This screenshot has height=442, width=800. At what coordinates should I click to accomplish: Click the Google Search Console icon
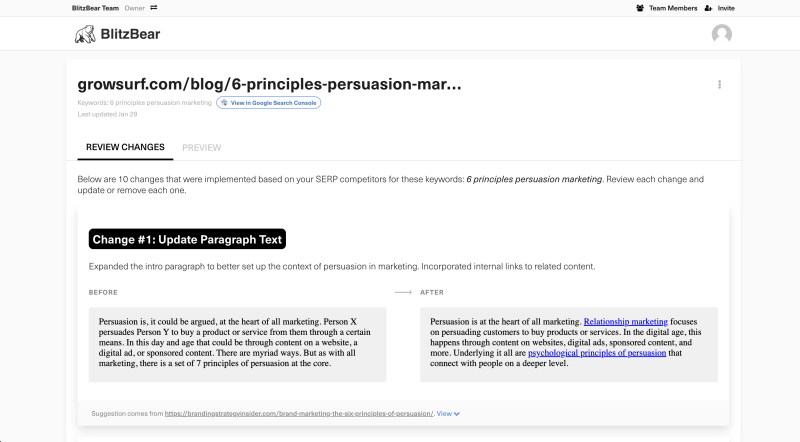point(224,103)
